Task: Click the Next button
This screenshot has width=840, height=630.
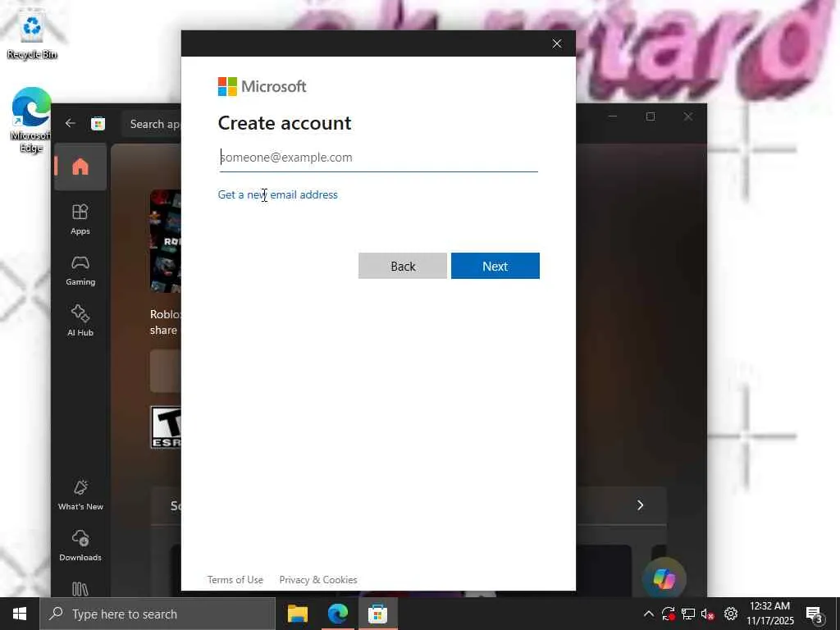Action: pos(495,266)
